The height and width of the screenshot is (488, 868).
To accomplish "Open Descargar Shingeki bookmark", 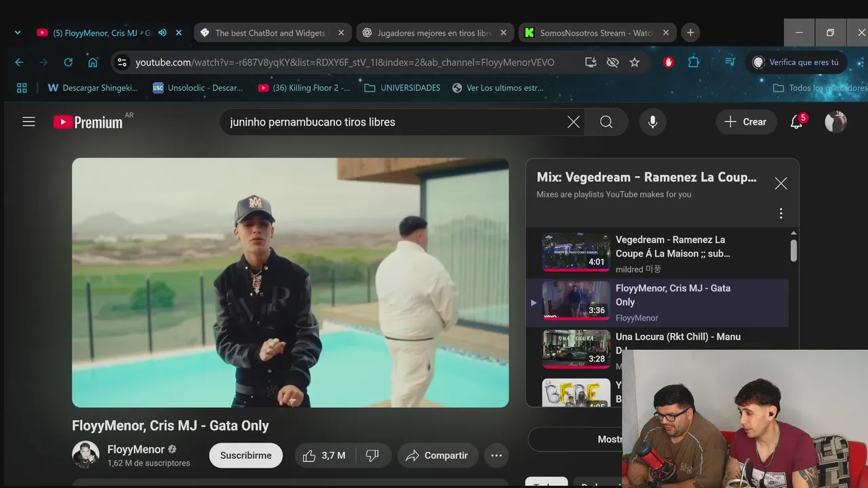I will [93, 88].
